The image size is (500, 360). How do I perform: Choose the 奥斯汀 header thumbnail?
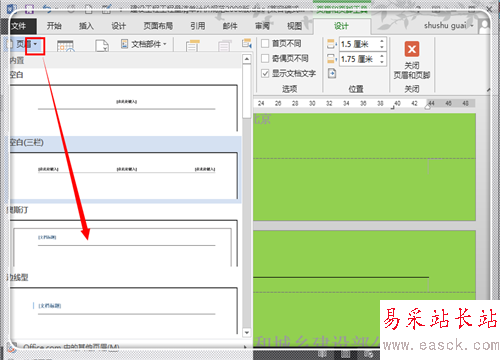(x=123, y=243)
